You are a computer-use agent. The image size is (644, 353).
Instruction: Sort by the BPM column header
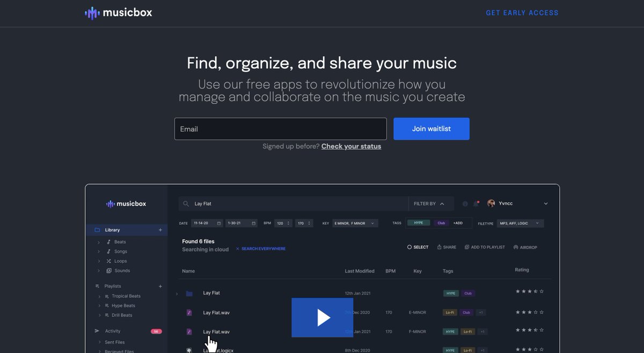(x=390, y=271)
